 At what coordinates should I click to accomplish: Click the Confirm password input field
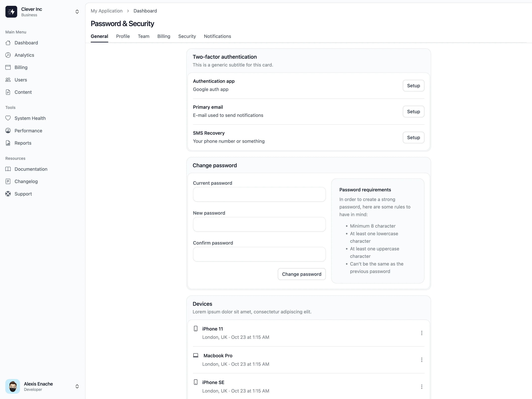[x=259, y=254]
